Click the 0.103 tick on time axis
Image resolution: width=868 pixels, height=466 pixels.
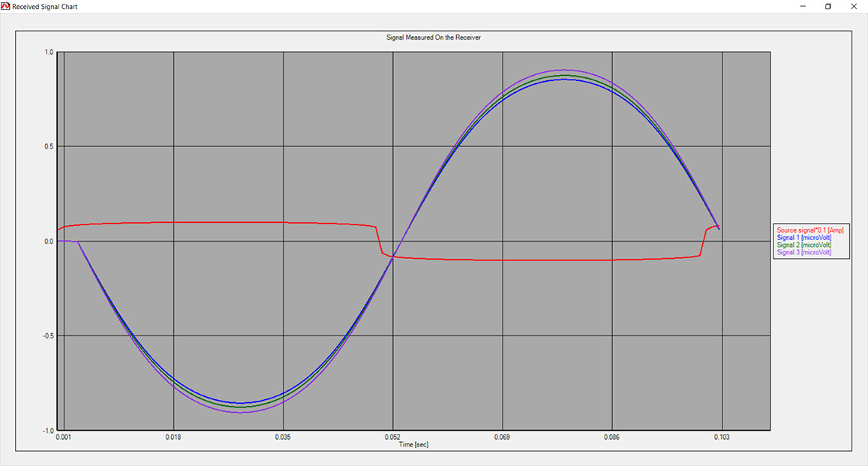click(x=722, y=437)
